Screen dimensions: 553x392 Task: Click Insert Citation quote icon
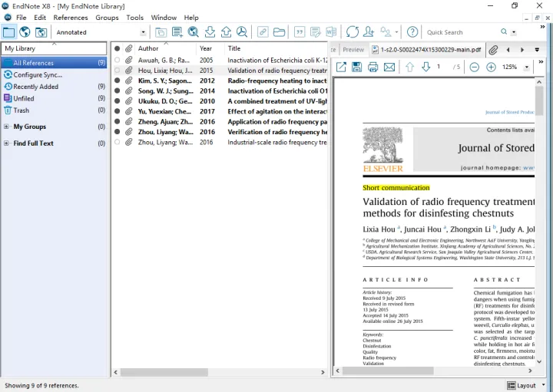[300, 32]
